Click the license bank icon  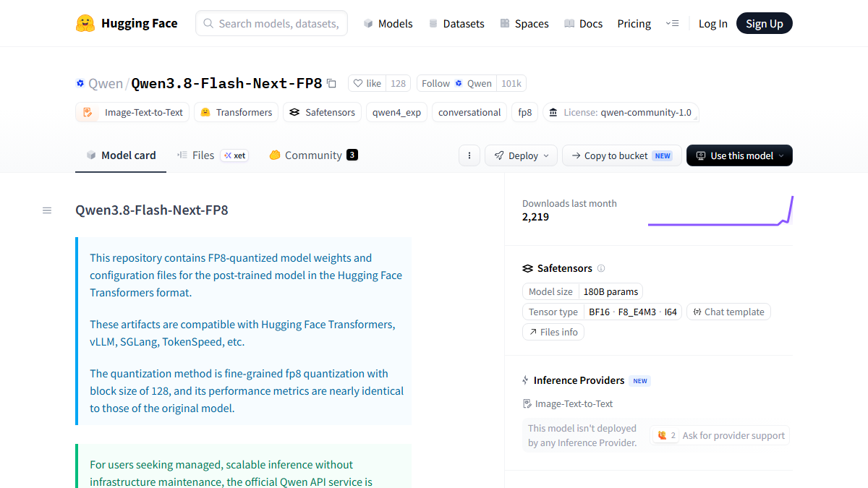(553, 112)
